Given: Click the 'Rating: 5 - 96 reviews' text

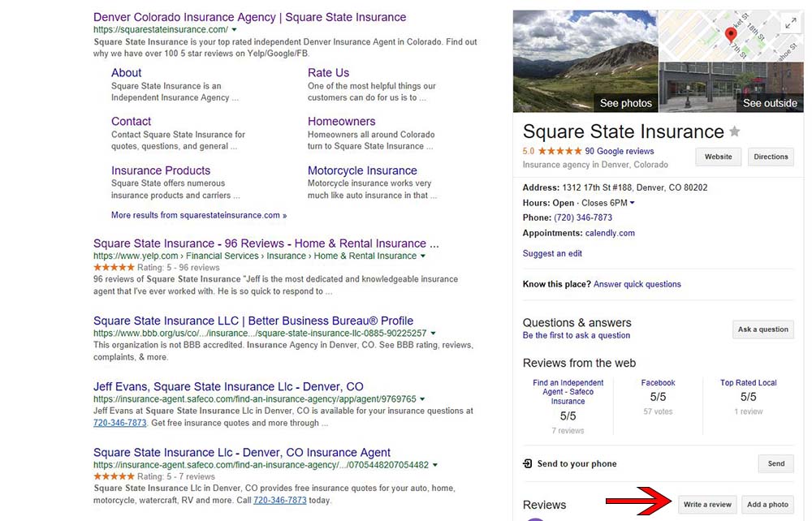Looking at the screenshot, I should pyautogui.click(x=178, y=268).
